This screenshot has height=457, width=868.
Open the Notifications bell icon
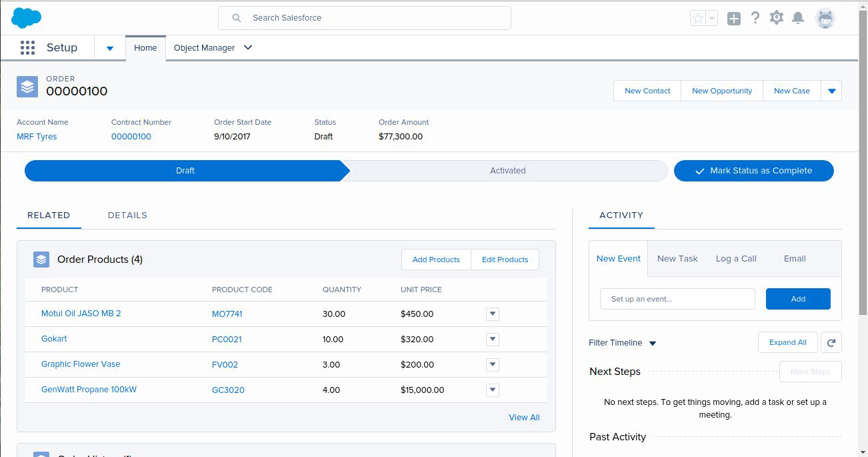pos(798,18)
